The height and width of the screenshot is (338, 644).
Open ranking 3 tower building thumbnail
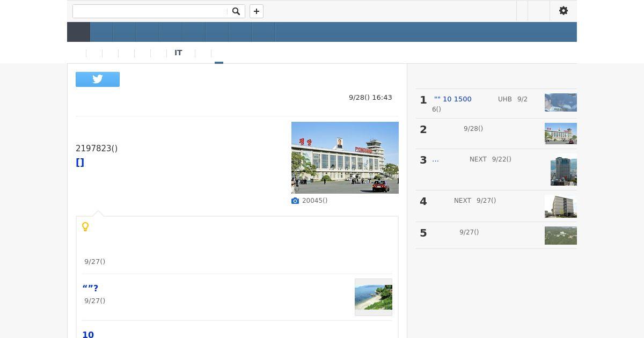pyautogui.click(x=563, y=170)
